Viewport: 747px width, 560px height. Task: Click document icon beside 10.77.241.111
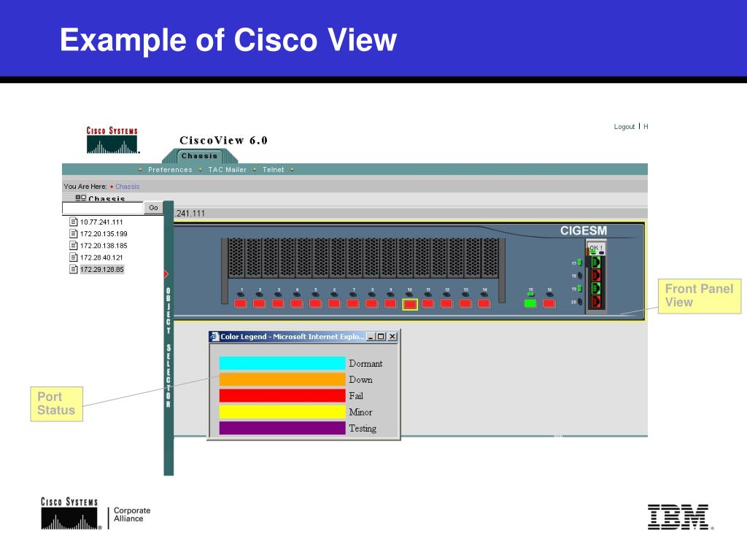point(74,222)
